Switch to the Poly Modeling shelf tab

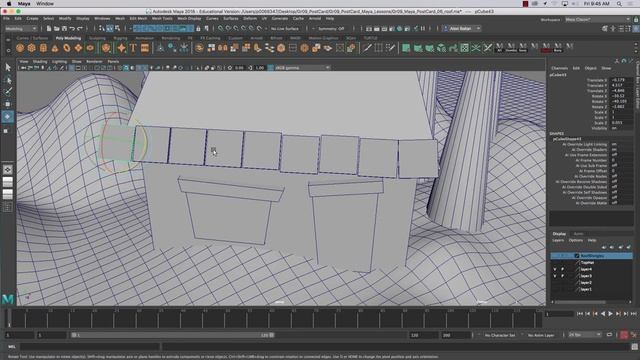(68, 38)
